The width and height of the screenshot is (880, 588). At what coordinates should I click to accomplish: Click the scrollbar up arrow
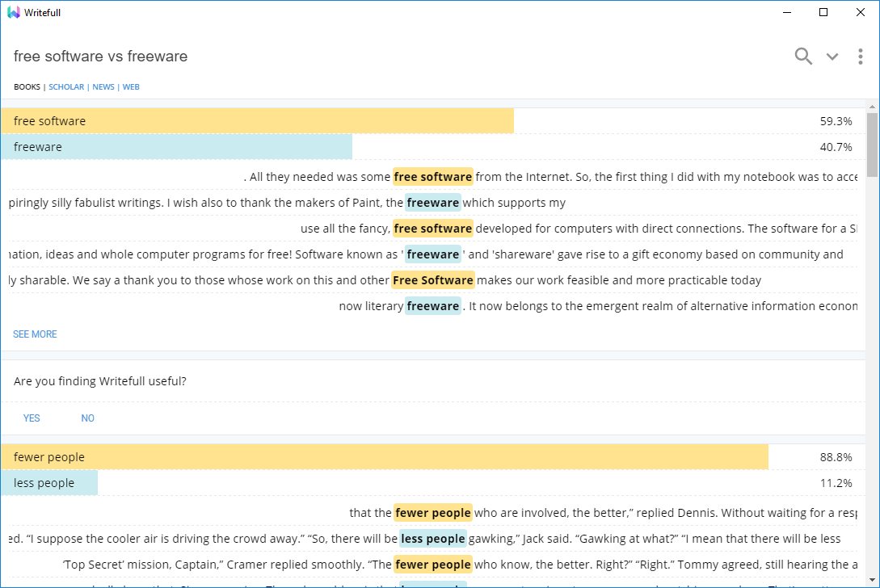click(872, 106)
